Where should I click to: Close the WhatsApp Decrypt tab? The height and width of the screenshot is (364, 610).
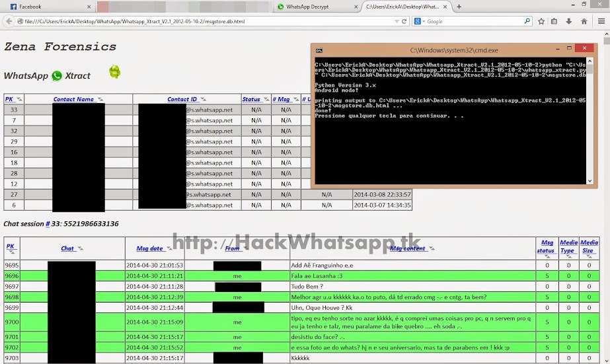pos(356,7)
